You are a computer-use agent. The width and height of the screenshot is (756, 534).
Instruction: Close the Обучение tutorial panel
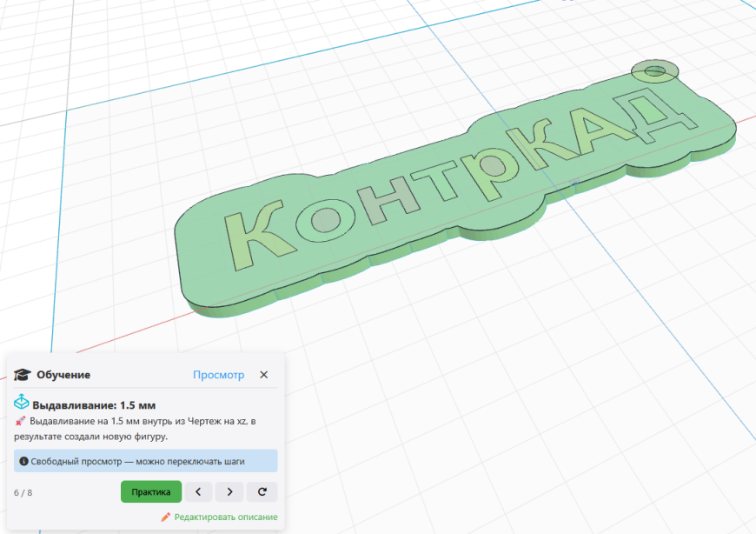tap(264, 375)
